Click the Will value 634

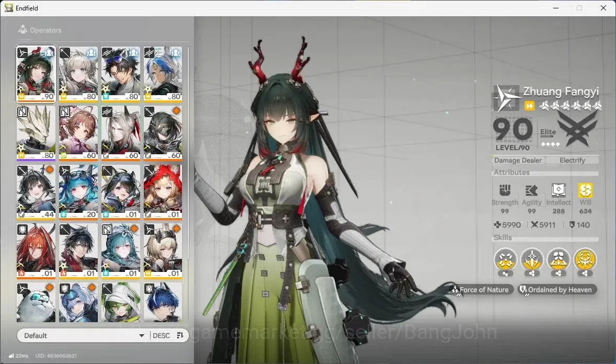pyautogui.click(x=585, y=211)
